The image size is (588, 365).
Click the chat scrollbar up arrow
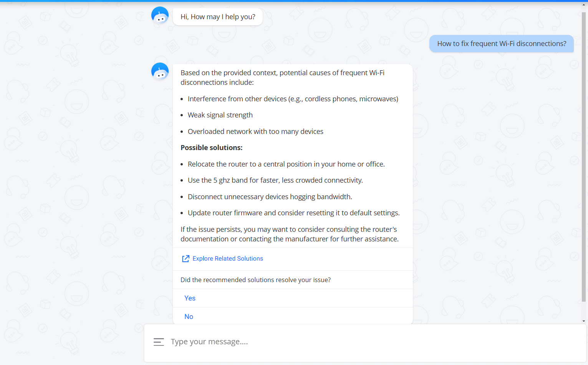(x=584, y=5)
